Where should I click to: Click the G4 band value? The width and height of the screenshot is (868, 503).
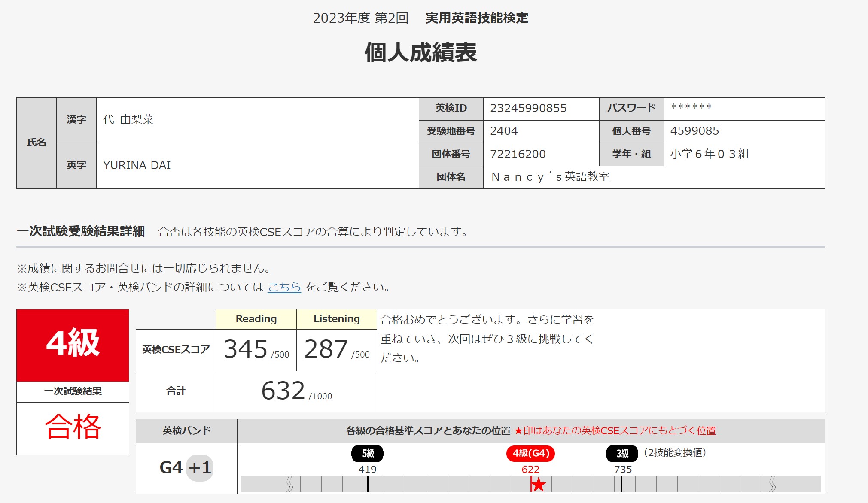[x=171, y=467]
